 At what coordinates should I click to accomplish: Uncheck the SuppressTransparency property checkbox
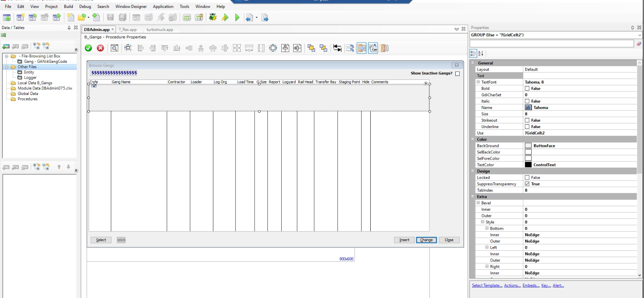point(527,184)
